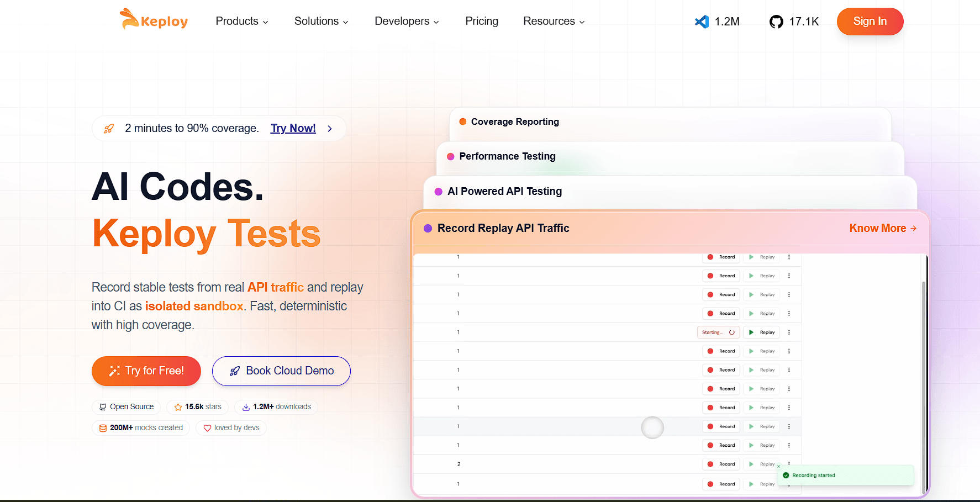
Task: Click download icon beside 1.2M+ downloads
Action: tap(246, 407)
